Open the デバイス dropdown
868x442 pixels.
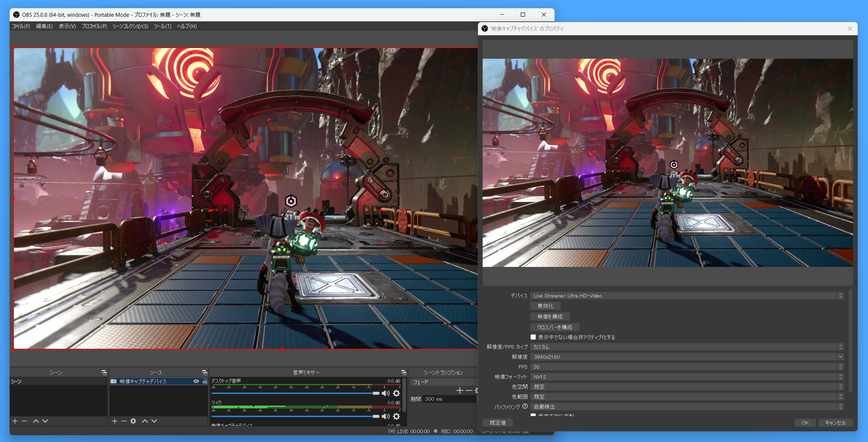pos(687,296)
